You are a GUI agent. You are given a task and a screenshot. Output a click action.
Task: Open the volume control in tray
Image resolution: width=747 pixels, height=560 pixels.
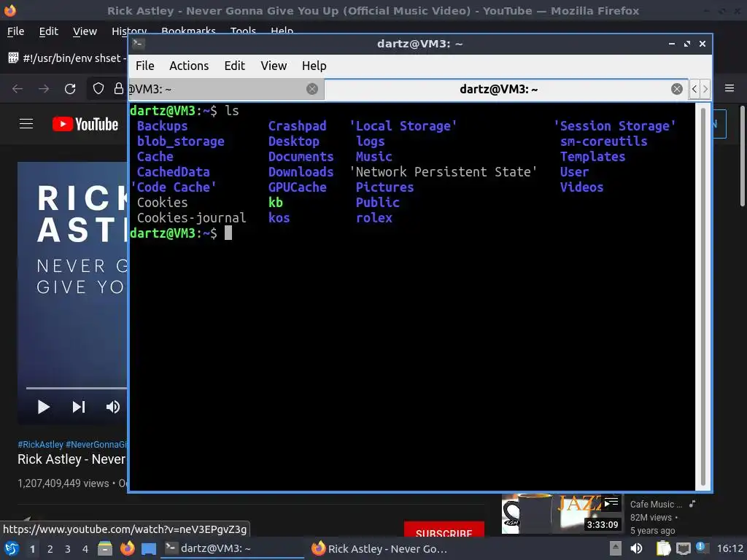[x=636, y=548]
